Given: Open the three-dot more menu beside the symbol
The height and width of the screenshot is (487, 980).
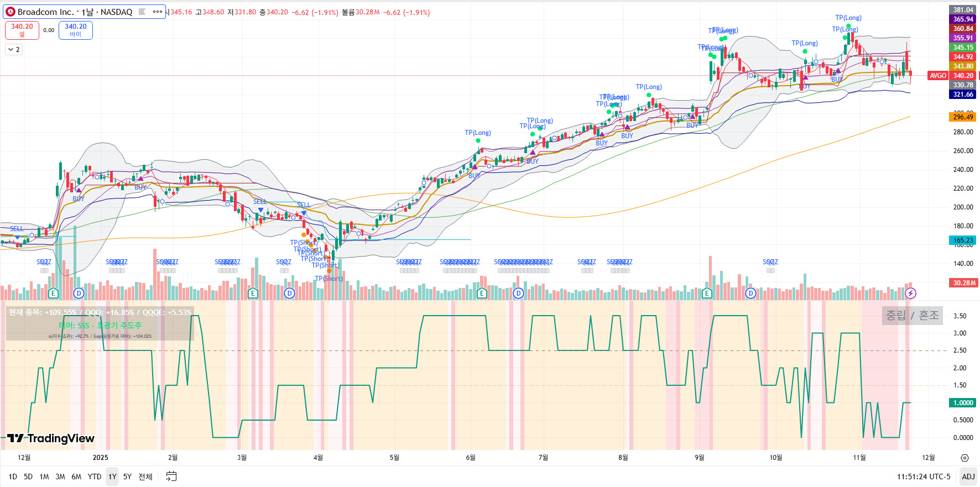Looking at the screenshot, I should coord(158,12).
